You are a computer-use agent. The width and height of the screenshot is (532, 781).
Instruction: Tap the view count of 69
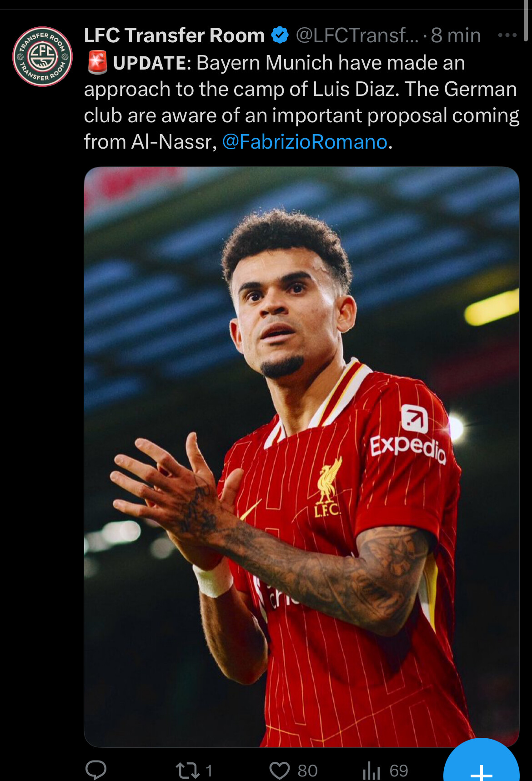coord(399,771)
